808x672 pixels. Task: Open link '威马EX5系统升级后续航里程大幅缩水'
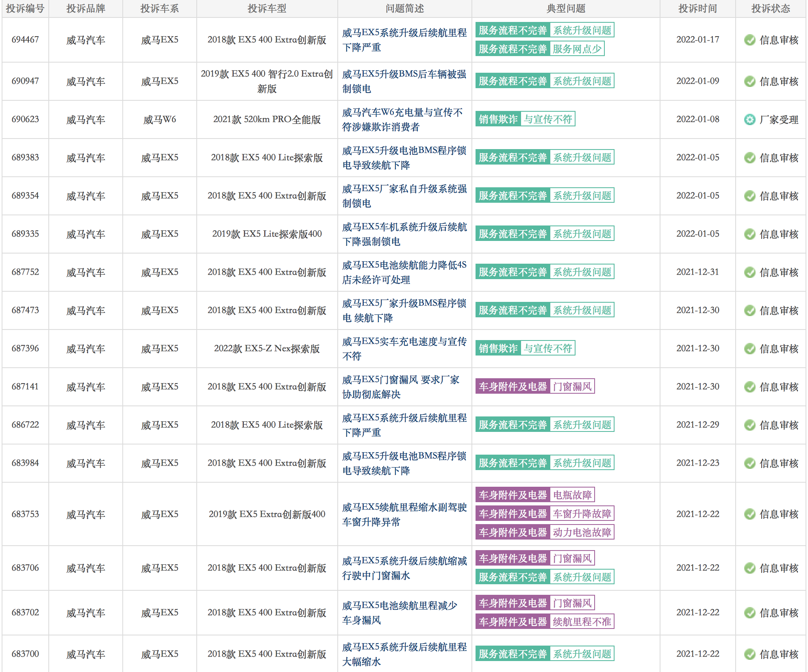[404, 654]
